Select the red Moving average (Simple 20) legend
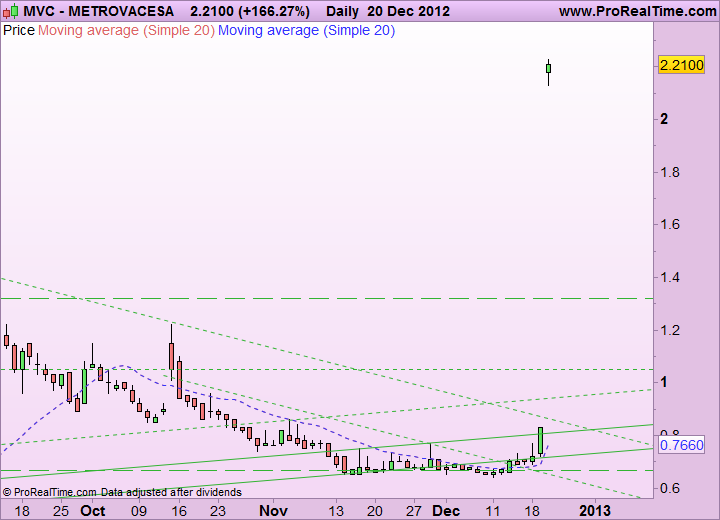 tap(126, 30)
